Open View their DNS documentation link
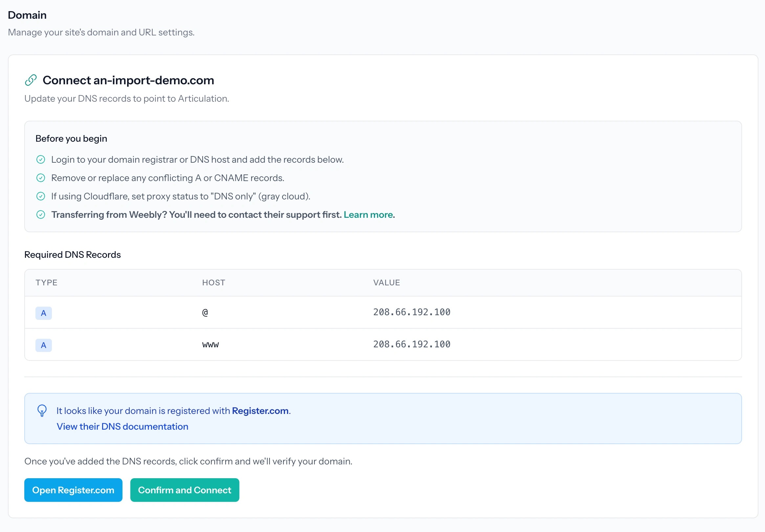The image size is (765, 532). pos(122,426)
